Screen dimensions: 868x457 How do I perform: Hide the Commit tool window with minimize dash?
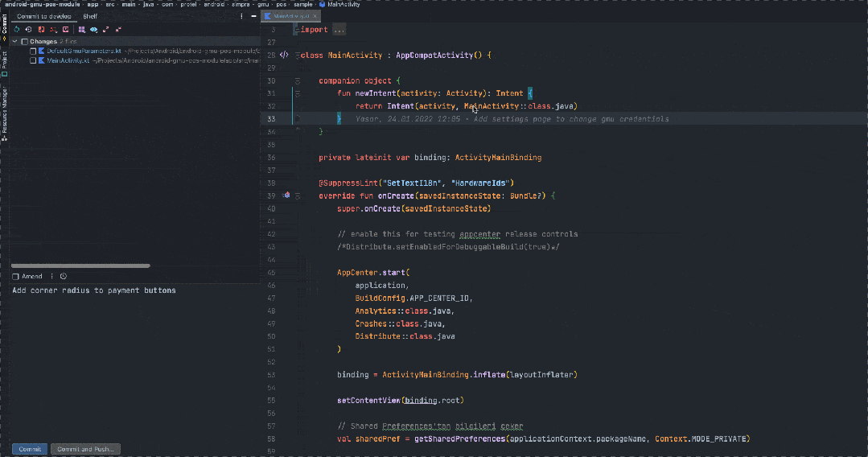point(253,16)
